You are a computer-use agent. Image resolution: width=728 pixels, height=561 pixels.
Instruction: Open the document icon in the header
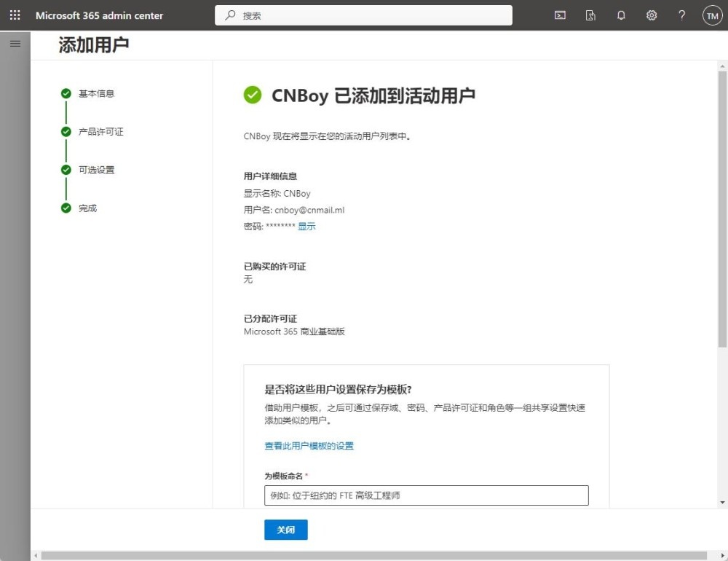pyautogui.click(x=590, y=15)
